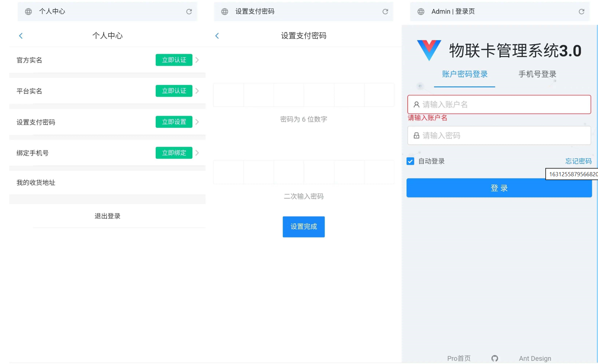The image size is (598, 364).
Task: Click the 忘记密码 link
Action: (578, 161)
